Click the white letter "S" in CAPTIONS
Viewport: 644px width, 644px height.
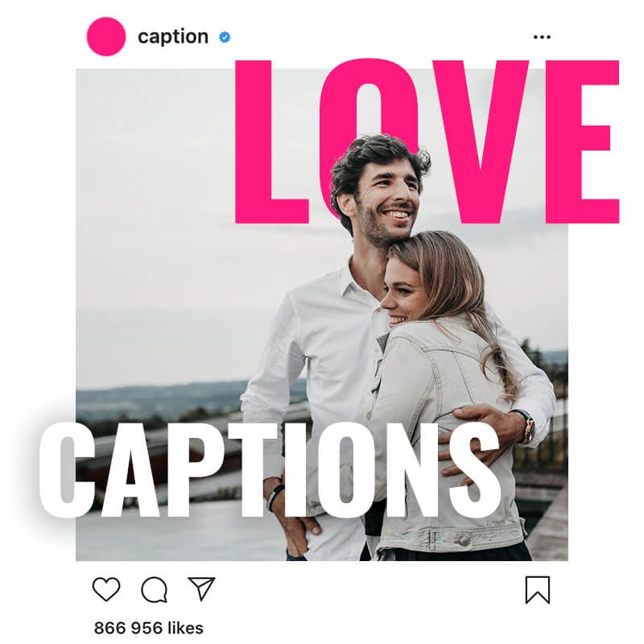pos(474,470)
